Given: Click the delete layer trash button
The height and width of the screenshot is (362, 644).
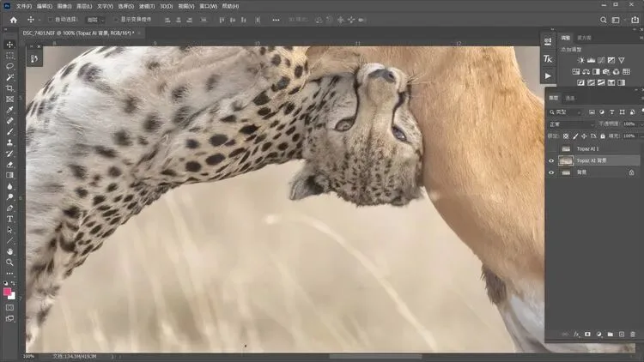Looking at the screenshot, I should (633, 335).
